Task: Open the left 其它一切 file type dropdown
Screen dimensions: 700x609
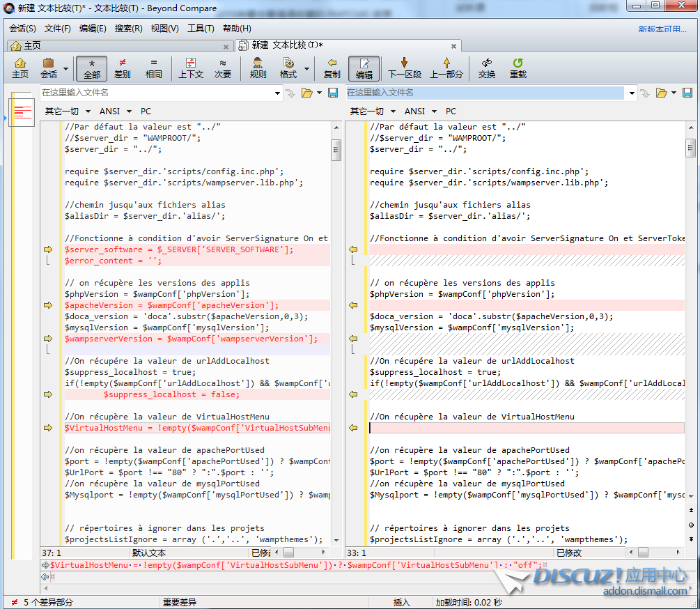Action: pos(68,111)
